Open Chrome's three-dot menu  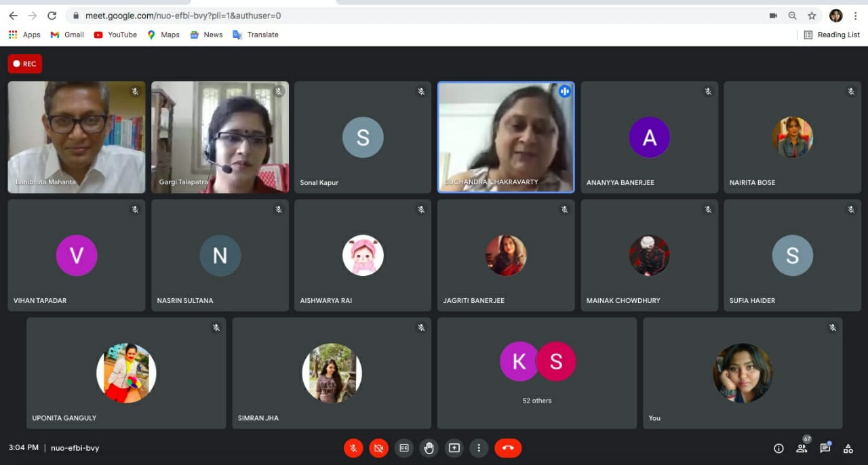point(856,16)
